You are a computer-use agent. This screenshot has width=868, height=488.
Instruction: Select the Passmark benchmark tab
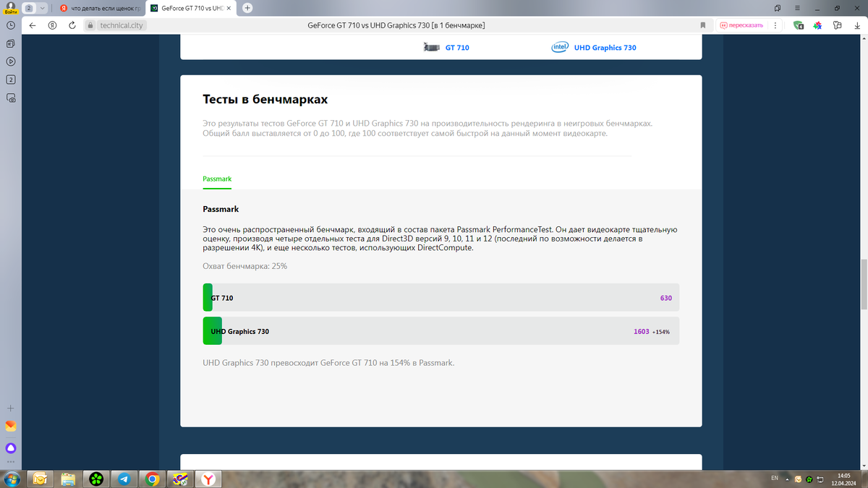[x=217, y=179]
